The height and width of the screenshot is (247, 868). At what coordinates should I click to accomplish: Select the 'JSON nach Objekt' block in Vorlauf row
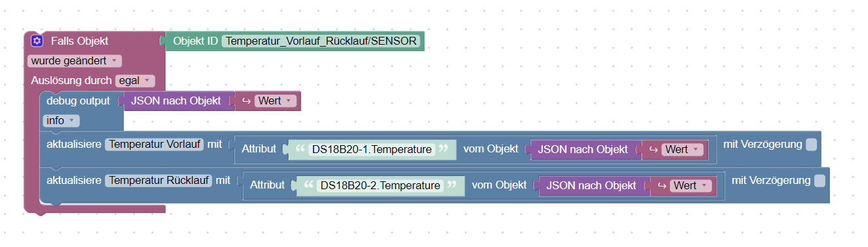coord(583,150)
